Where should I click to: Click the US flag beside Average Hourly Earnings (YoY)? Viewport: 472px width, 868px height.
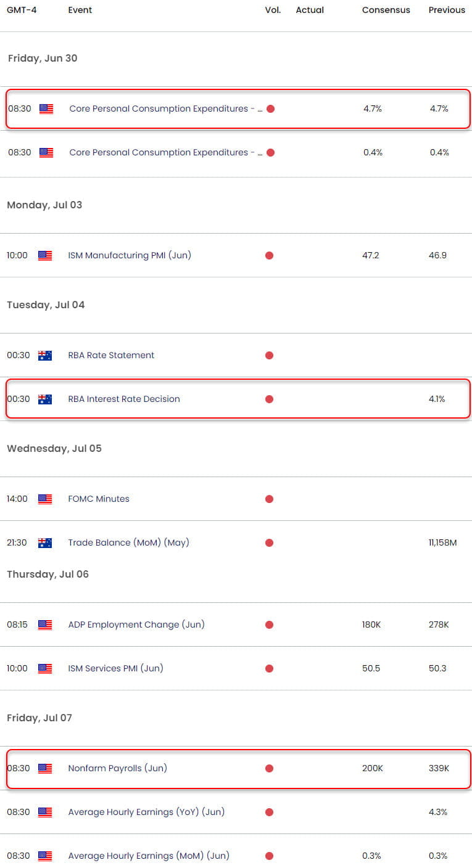click(45, 812)
